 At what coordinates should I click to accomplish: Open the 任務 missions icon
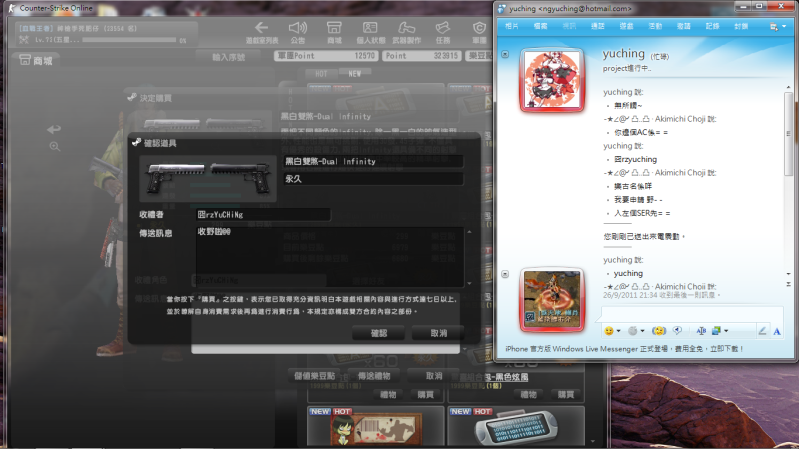[443, 32]
